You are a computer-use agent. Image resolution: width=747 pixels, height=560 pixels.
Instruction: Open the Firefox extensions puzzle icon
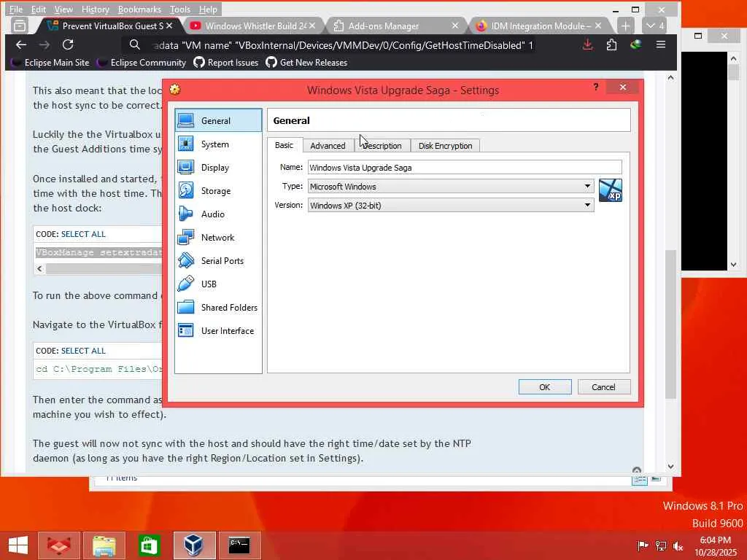[612, 44]
